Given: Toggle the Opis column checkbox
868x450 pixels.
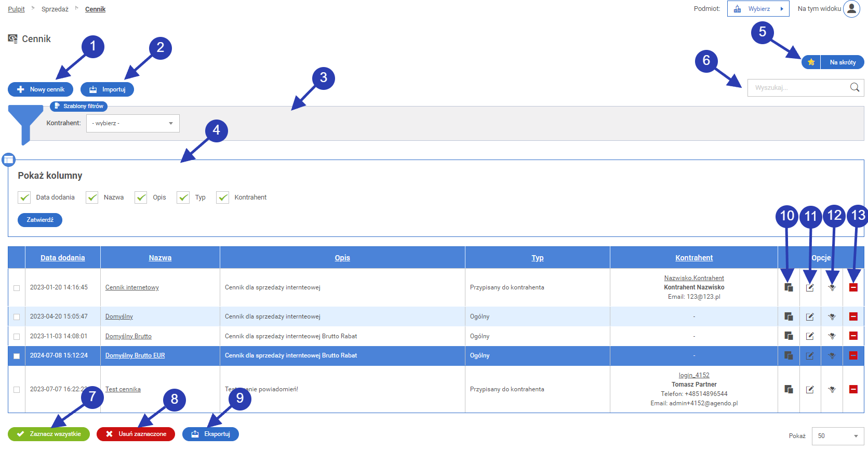Looking at the screenshot, I should click(141, 197).
